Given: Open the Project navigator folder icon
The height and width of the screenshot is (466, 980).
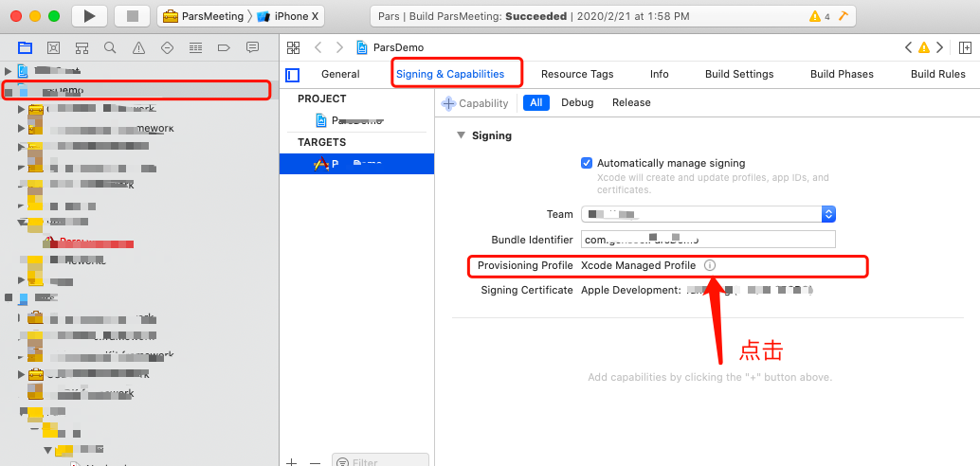Looking at the screenshot, I should [25, 47].
